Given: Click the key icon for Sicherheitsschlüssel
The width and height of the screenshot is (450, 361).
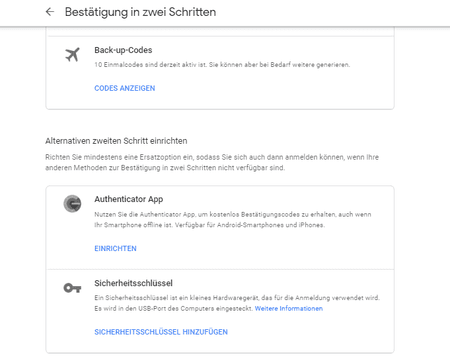Looking at the screenshot, I should [x=72, y=288].
